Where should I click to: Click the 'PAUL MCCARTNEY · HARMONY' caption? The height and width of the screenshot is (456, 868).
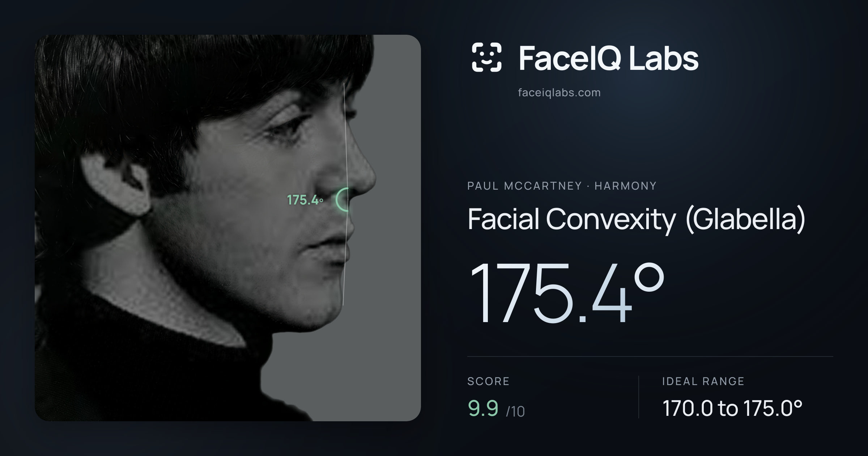tap(562, 186)
